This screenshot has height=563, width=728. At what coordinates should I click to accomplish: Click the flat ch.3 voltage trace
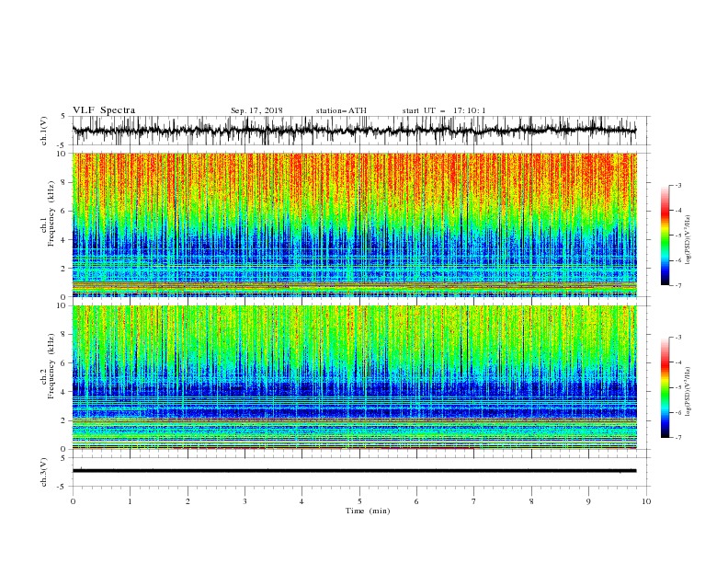tap(354, 471)
